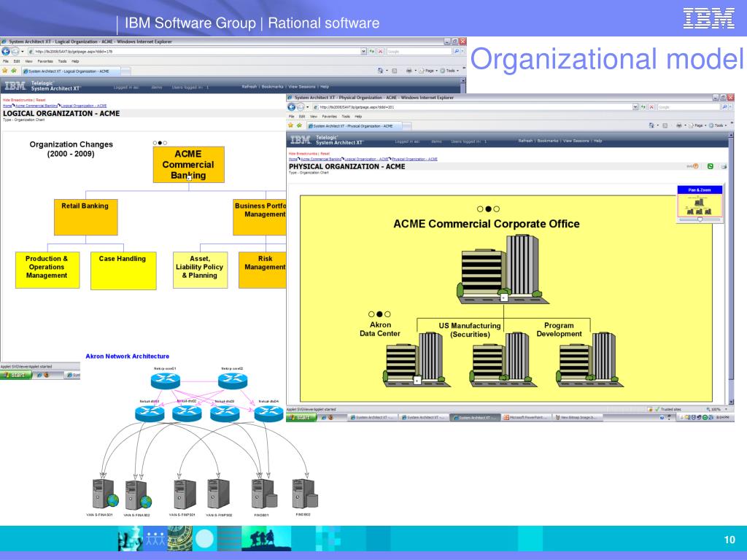This screenshot has width=747, height=560.
Task: Click Forward button in Logical Organization window
Action: (15, 52)
